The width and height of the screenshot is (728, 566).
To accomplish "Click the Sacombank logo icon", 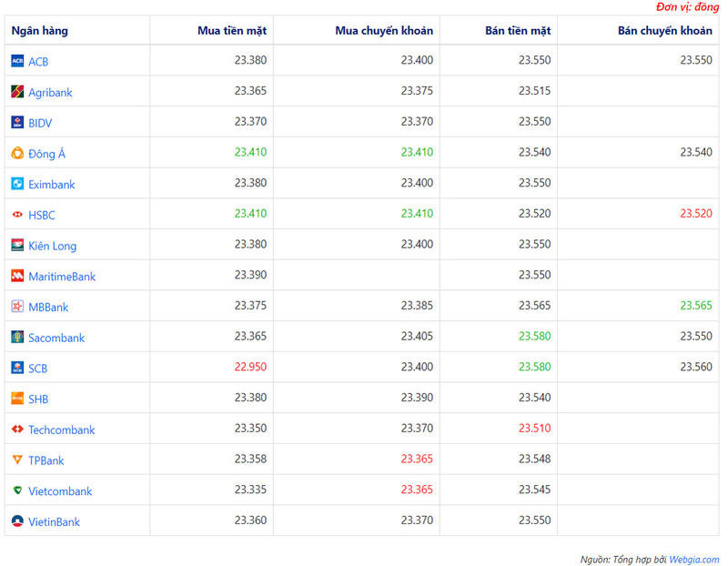I will (17, 338).
